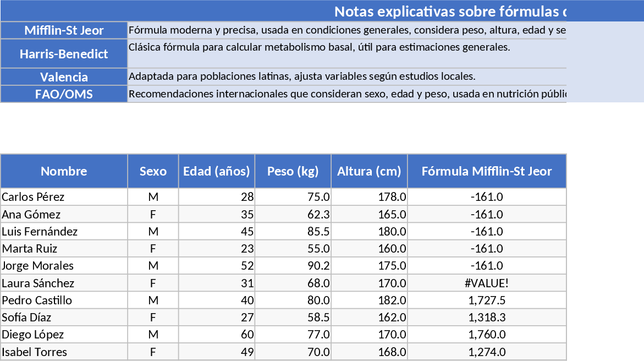Click Pedro Castillo's result cell 1,727.5
This screenshot has height=361, width=644.
point(487,300)
